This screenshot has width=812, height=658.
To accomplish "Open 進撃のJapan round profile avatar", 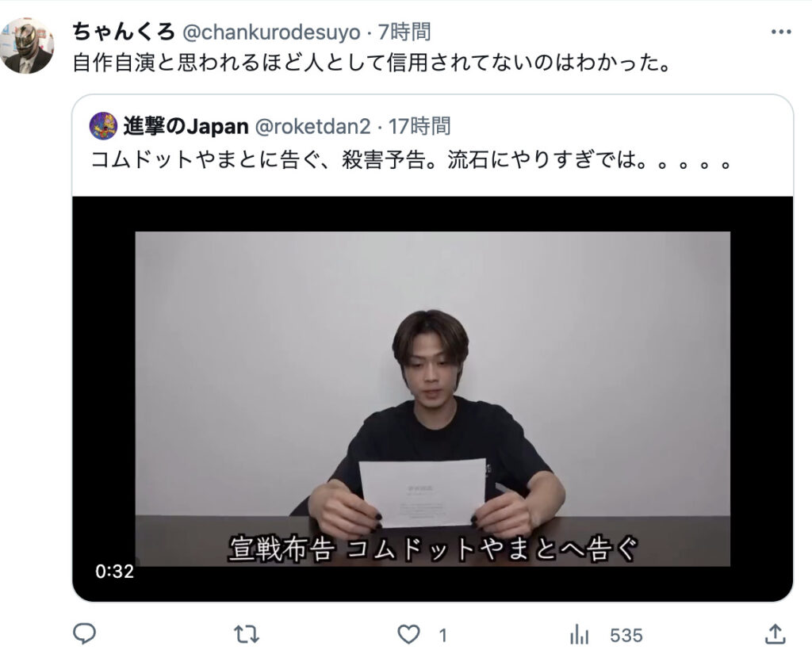I will (x=103, y=126).
